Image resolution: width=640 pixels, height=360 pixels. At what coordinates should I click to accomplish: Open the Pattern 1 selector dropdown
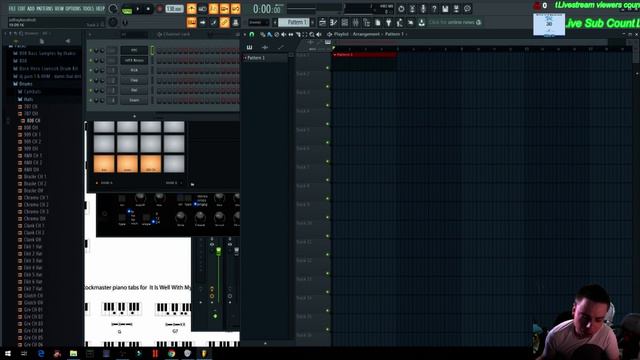[x=294, y=22]
